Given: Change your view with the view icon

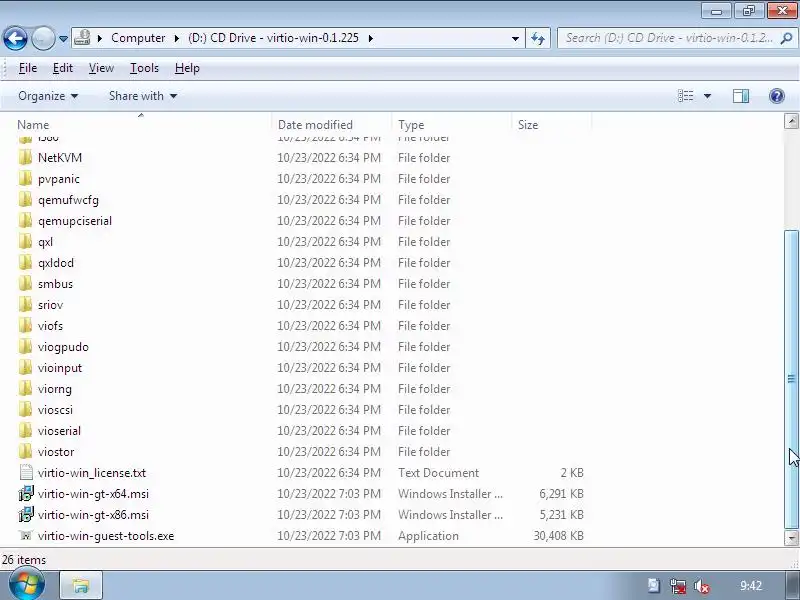Looking at the screenshot, I should pos(685,96).
